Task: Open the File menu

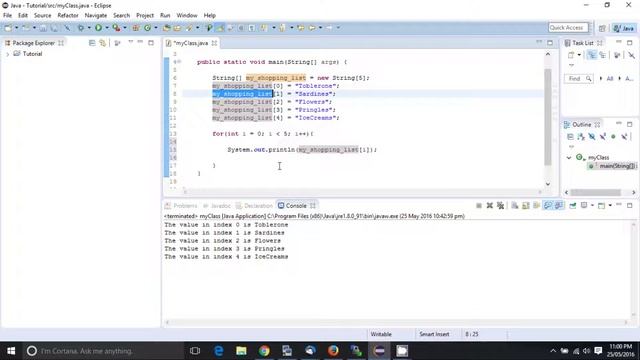Action: (x=7, y=15)
